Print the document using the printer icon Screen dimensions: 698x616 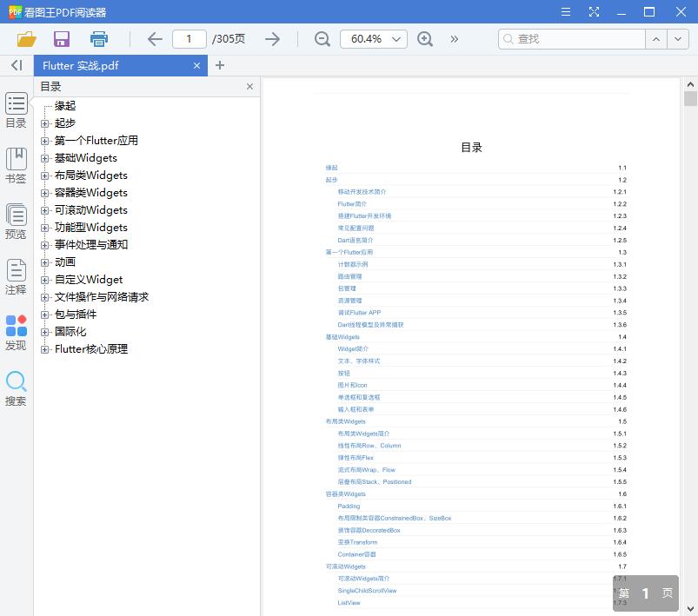point(98,39)
